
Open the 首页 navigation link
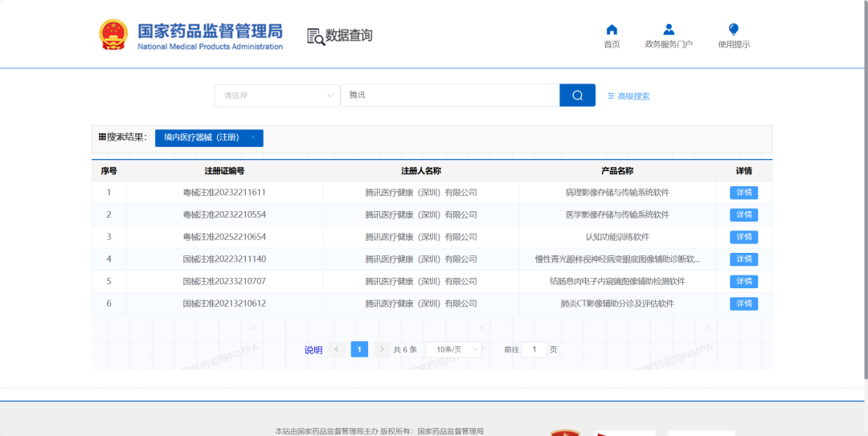tap(612, 45)
